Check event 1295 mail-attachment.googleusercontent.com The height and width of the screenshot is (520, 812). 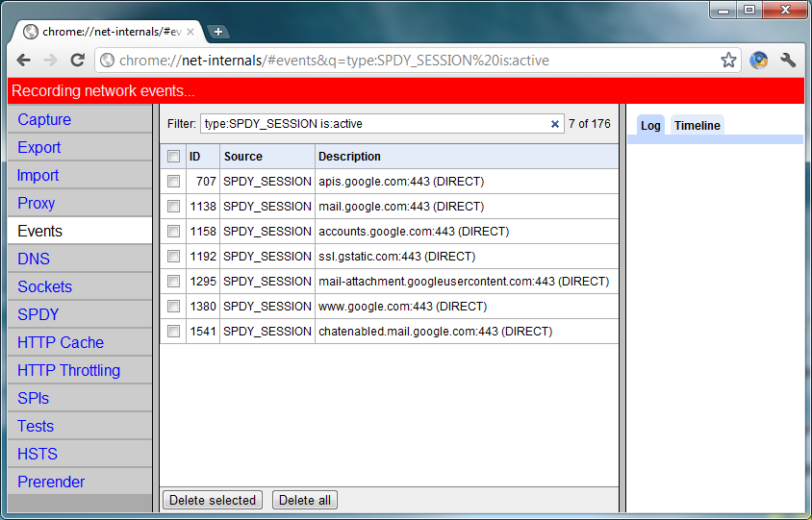(x=173, y=281)
